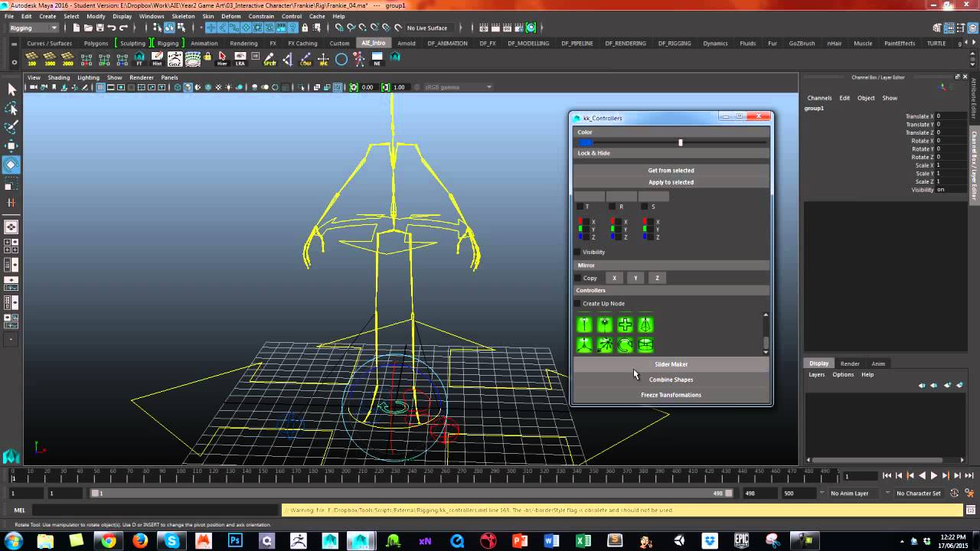Tick the S scale checkbox
The image size is (980, 551).
pos(644,207)
